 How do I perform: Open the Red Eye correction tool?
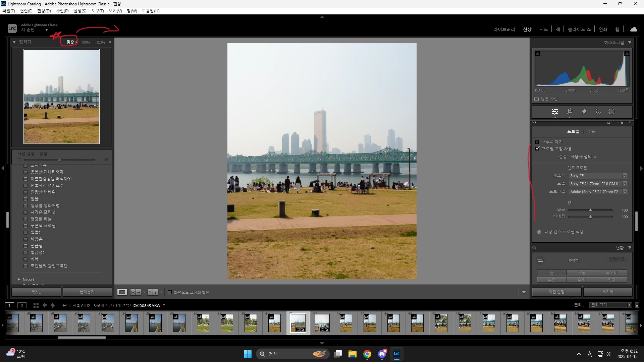pos(598,112)
